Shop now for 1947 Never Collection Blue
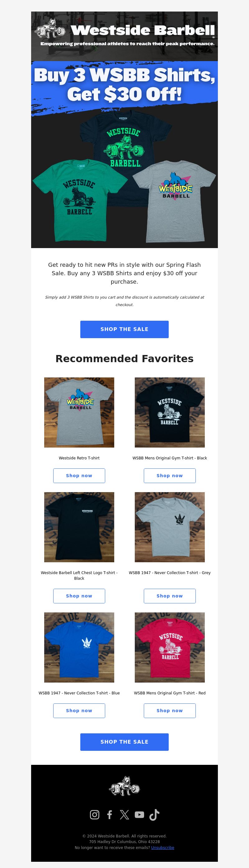249x868 pixels. (x=79, y=710)
